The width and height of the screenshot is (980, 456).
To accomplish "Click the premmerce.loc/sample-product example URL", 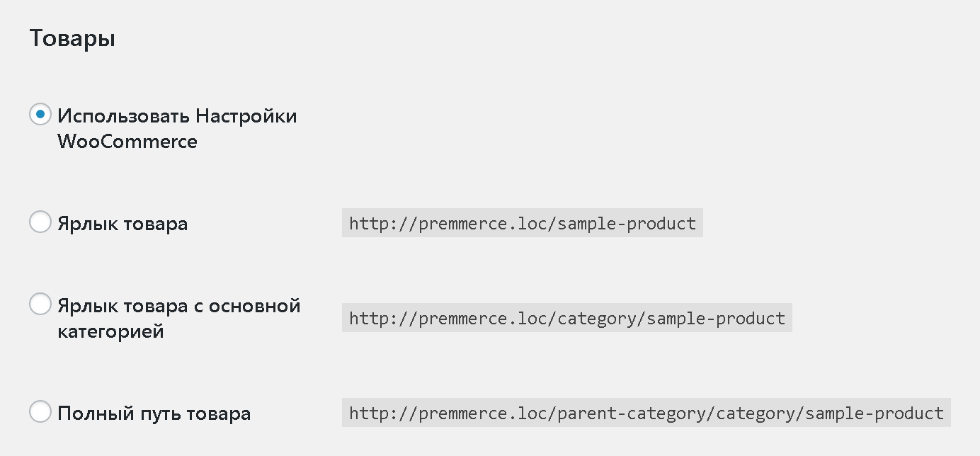I will (523, 223).
